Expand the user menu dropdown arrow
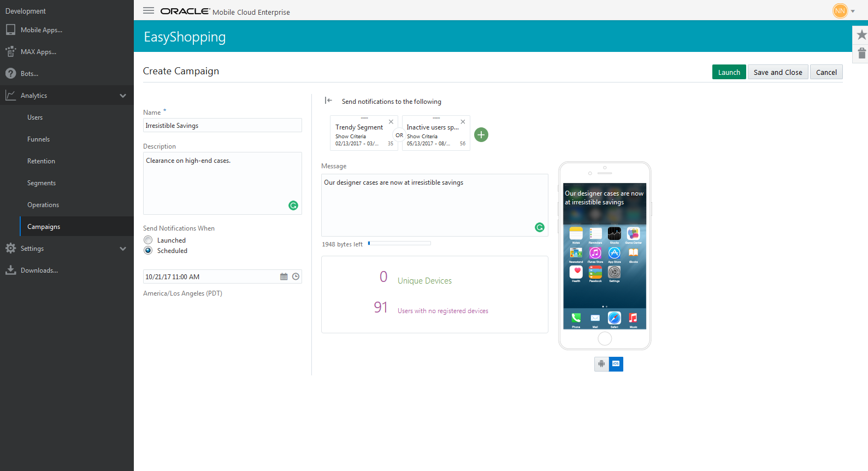Screen dimensions: 868x471 coord(853,11)
